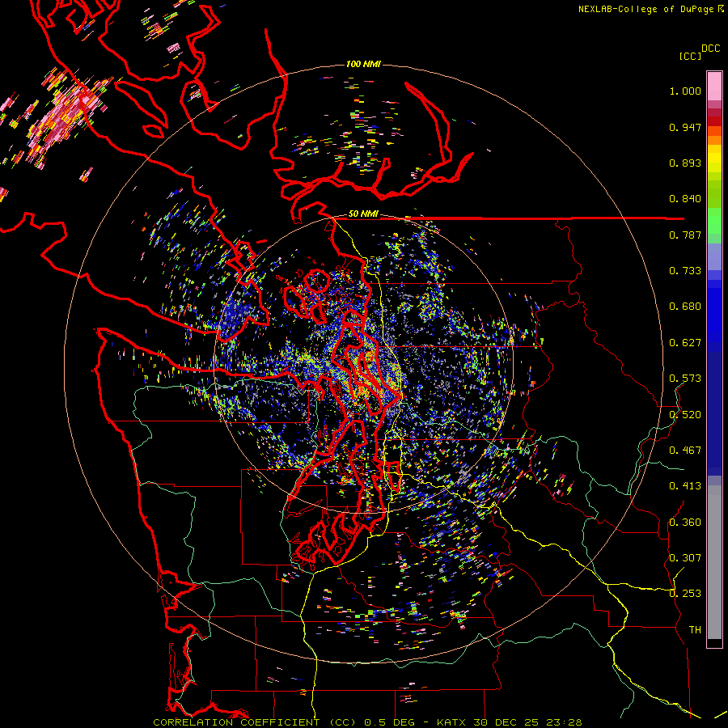This screenshot has height=728, width=728.
Task: Click the 0.680 color scale value
Action: 685,307
